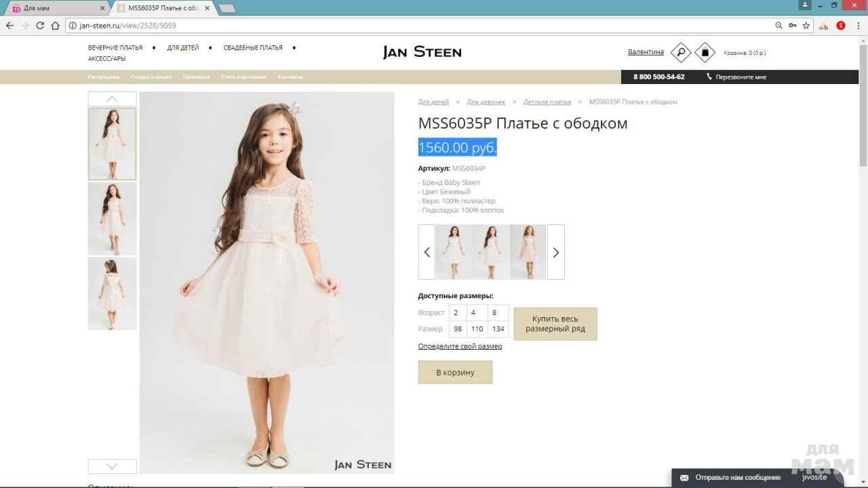Click the address bar URL field
The width and height of the screenshot is (868, 488).
click(x=407, y=26)
